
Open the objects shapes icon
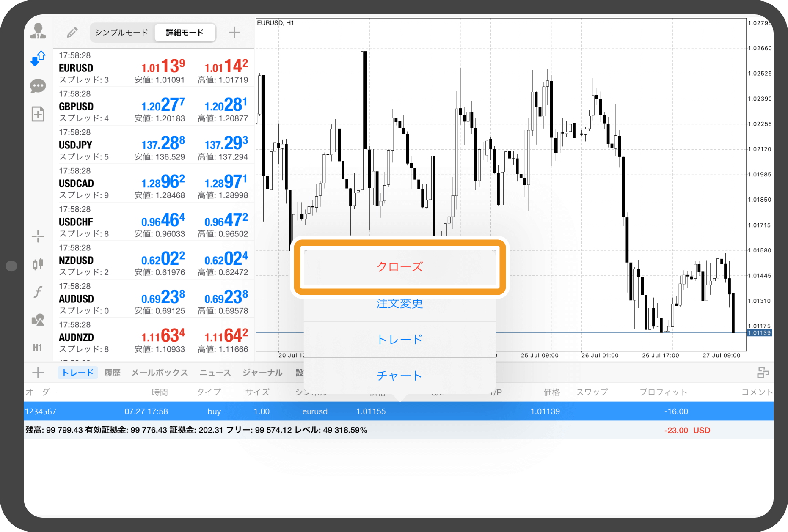[x=38, y=320]
